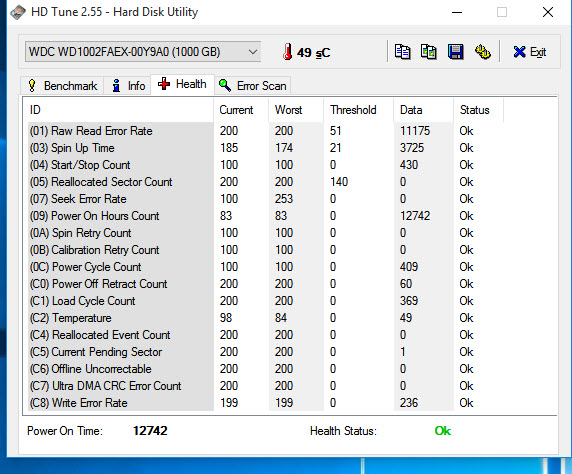
Task: Click the magnifier Error Scan icon
Action: pyautogui.click(x=225, y=85)
